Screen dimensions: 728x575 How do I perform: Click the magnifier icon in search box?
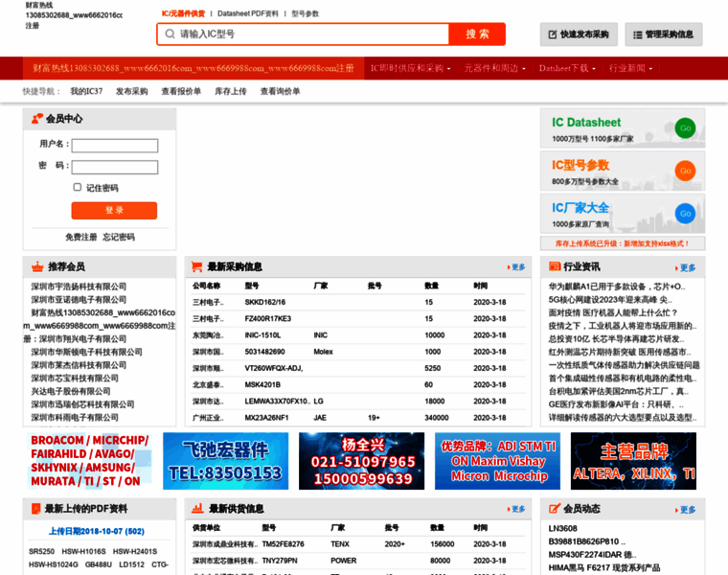tap(170, 34)
